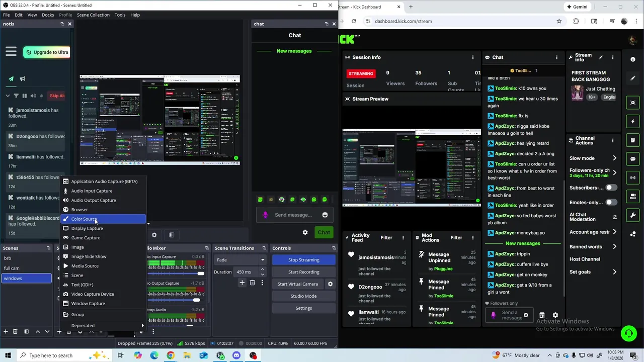
Task: Open the Docks menu in OBS
Action: click(48, 15)
